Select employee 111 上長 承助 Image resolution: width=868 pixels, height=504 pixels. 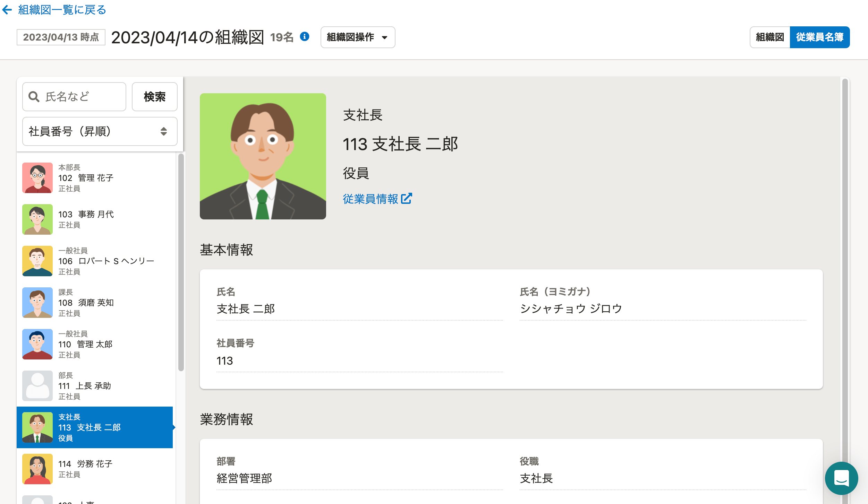[x=95, y=386]
